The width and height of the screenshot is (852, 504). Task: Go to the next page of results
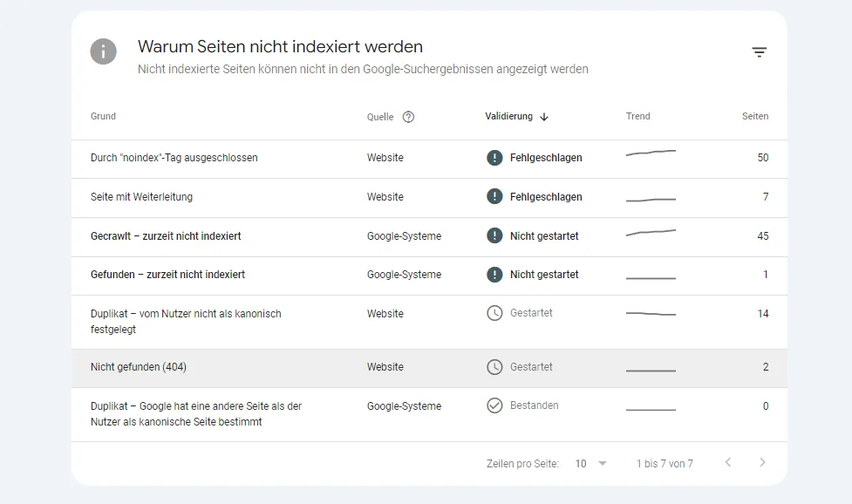(762, 462)
